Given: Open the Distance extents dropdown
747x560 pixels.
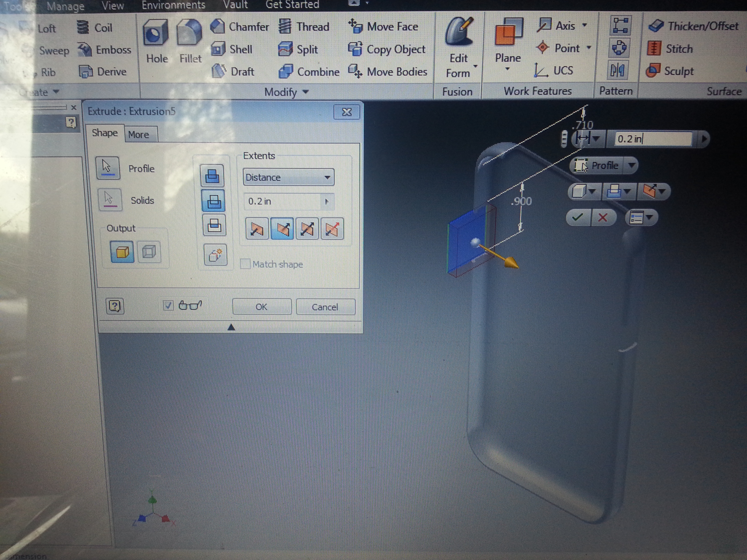Looking at the screenshot, I should (x=288, y=177).
